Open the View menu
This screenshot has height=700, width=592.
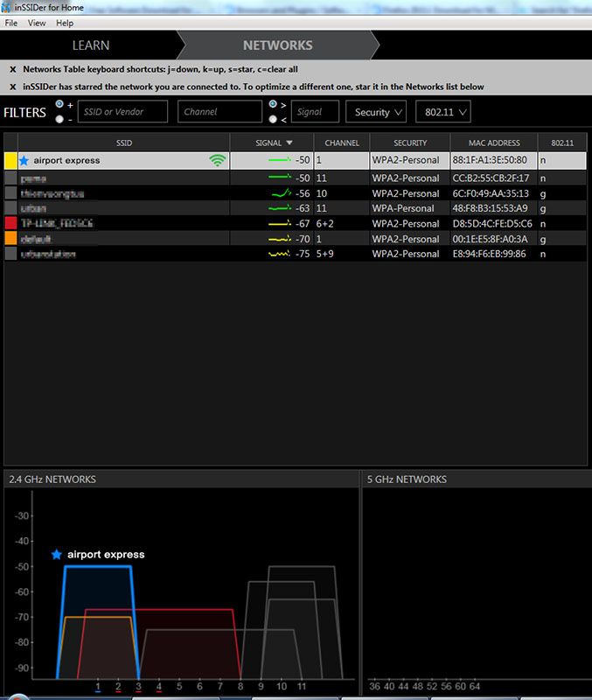[37, 24]
